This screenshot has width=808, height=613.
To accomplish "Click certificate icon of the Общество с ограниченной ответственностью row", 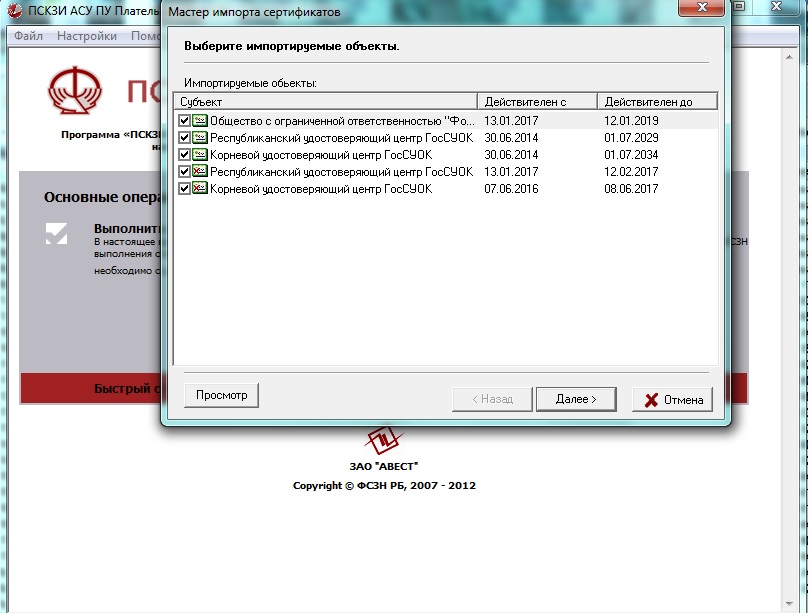I will click(x=200, y=121).
